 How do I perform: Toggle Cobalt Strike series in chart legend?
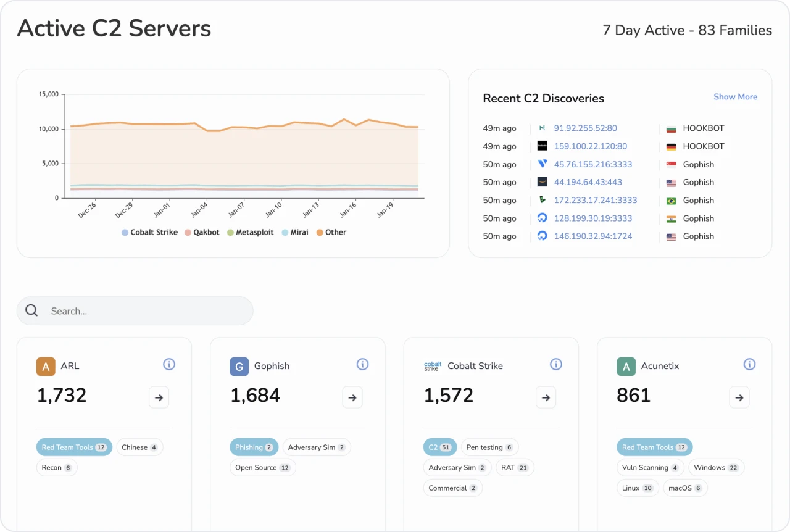pos(149,233)
